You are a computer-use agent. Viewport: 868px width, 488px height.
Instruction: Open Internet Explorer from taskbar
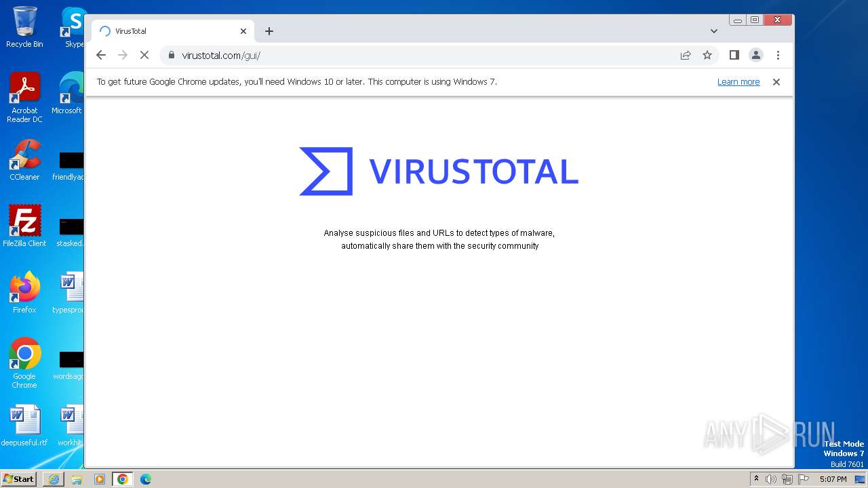[x=54, y=479]
